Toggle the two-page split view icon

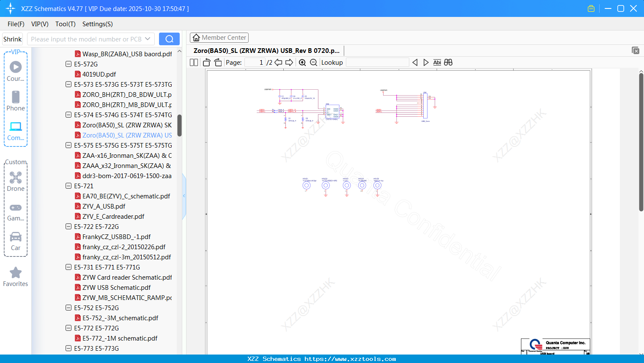(194, 63)
